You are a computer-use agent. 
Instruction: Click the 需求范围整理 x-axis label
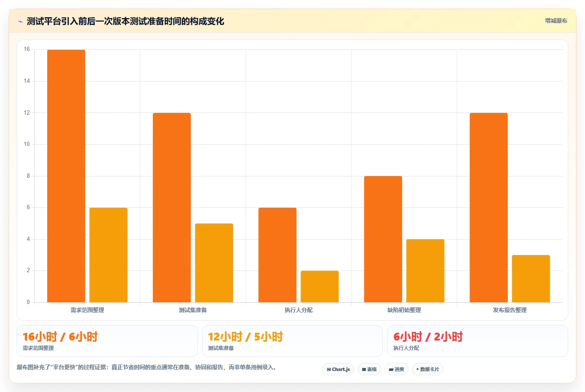87,310
